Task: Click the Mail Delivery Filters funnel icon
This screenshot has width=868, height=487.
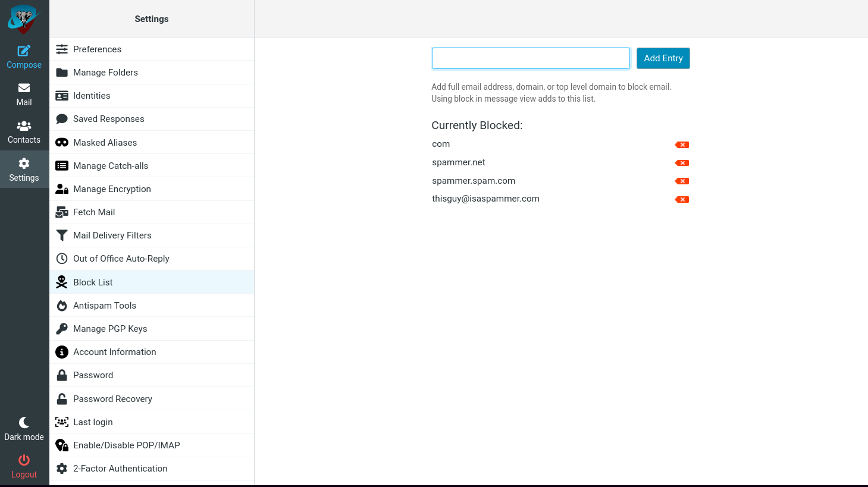Action: click(x=62, y=235)
